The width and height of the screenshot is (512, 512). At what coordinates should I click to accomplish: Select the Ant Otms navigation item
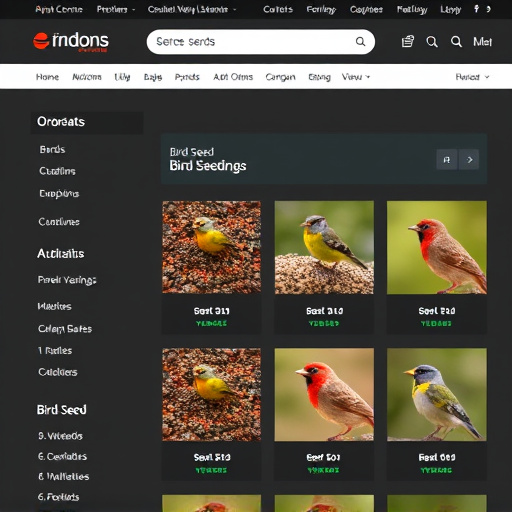pyautogui.click(x=233, y=77)
